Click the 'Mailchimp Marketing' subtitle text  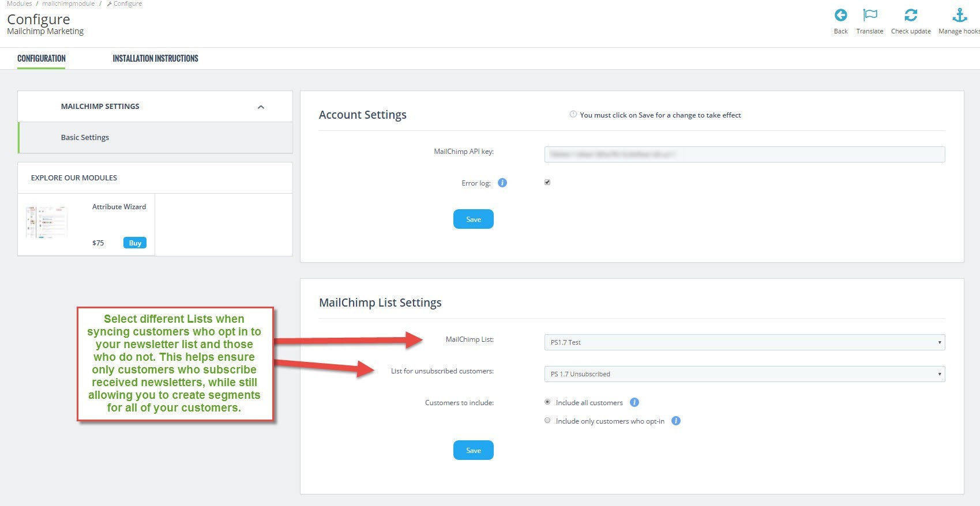46,31
